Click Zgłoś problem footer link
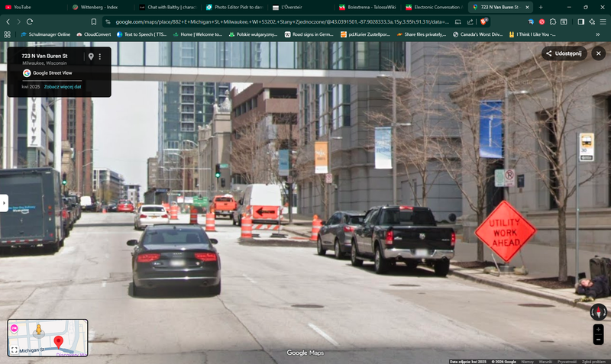The width and height of the screenshot is (611, 364). (x=594, y=362)
